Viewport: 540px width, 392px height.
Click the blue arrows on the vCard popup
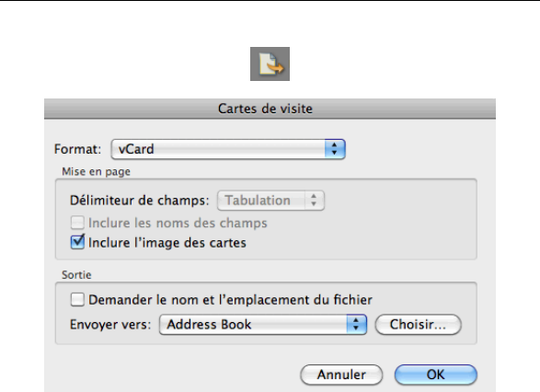tap(335, 149)
